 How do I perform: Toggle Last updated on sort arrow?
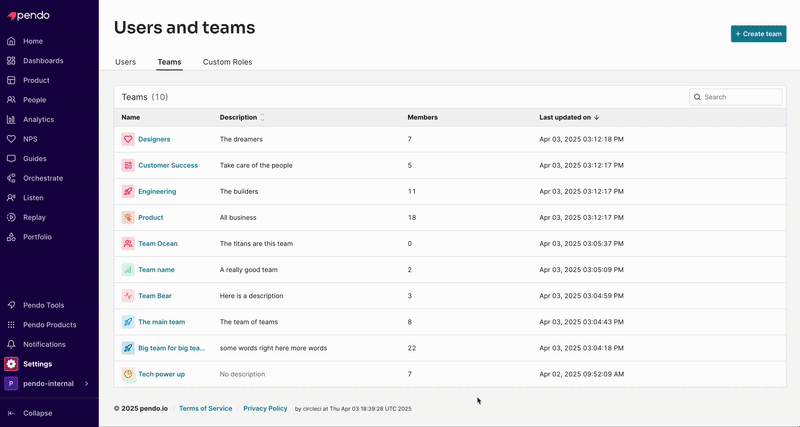pos(596,117)
